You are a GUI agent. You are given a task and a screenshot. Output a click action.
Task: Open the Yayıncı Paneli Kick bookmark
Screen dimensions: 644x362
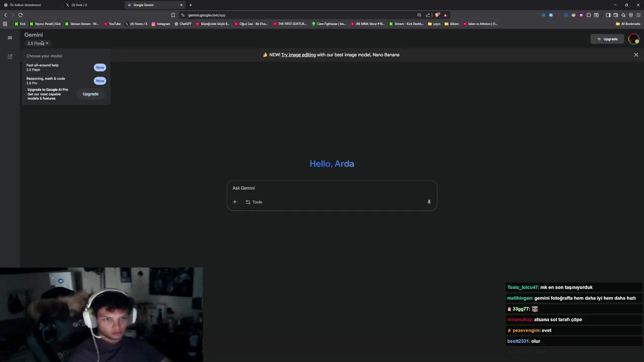coord(45,24)
